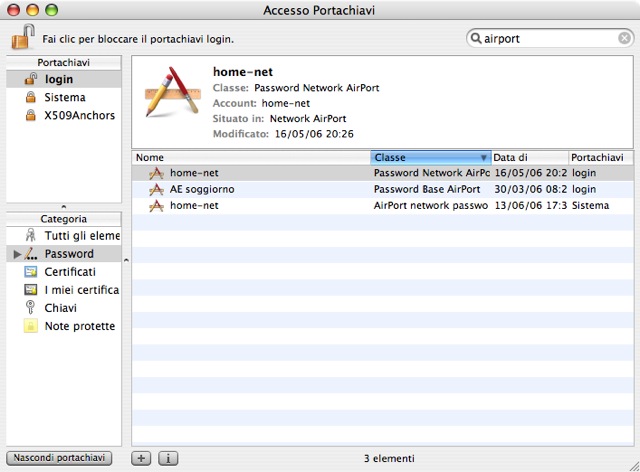This screenshot has height=472, width=640.
Task: Click the Categoria sidebar header
Action: point(64,219)
